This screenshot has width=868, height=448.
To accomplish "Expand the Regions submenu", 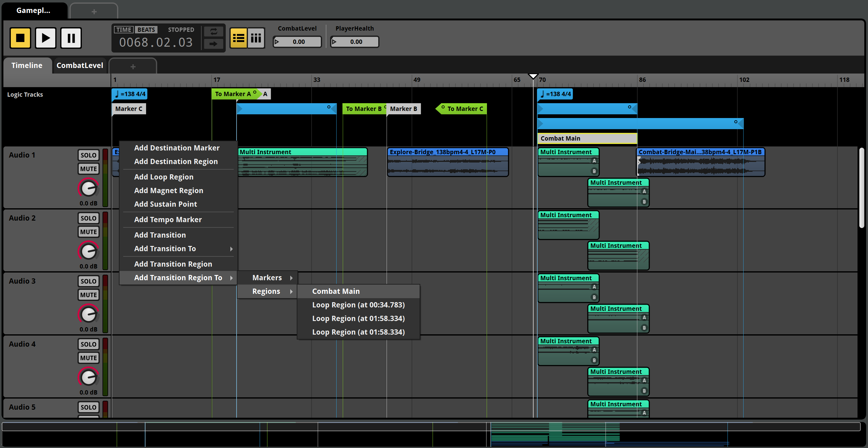I will coord(267,291).
